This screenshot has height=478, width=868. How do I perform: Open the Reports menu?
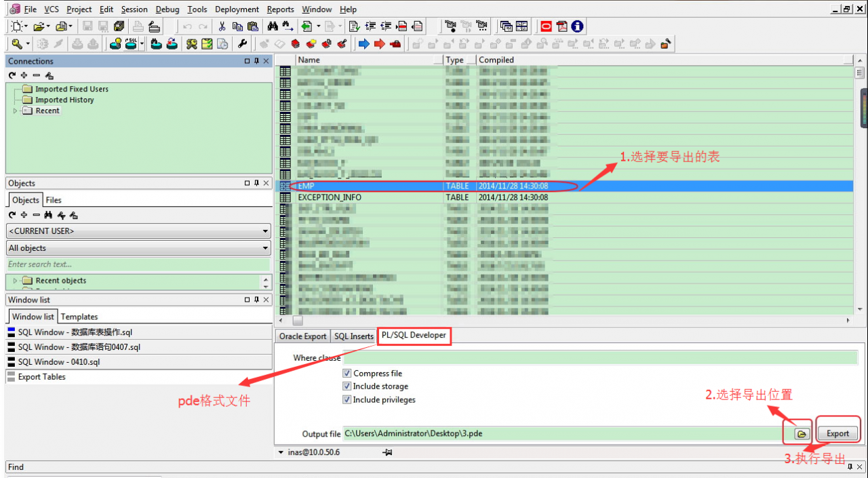[281, 9]
